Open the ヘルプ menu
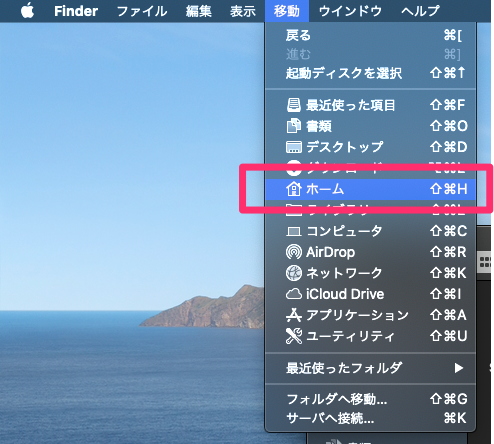The height and width of the screenshot is (444, 494). pos(421,11)
